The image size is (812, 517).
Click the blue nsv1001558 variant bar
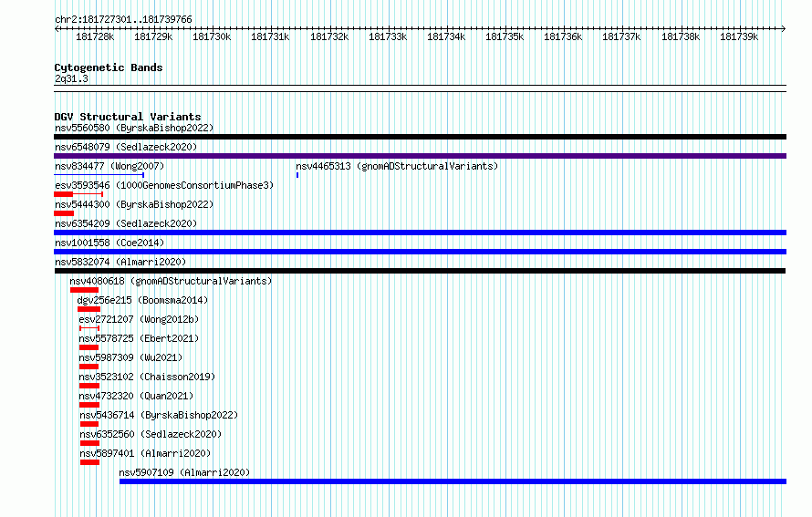coord(420,252)
